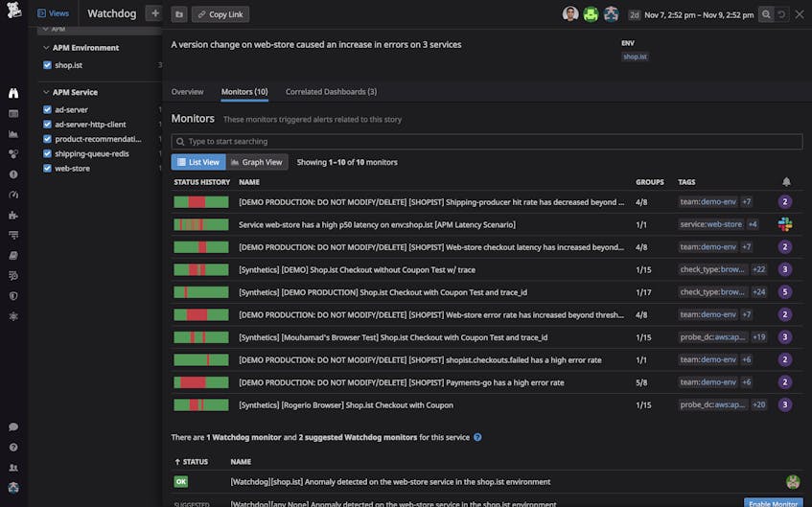Open the team people sidebar icon
812x507 pixels.
[x=13, y=468]
